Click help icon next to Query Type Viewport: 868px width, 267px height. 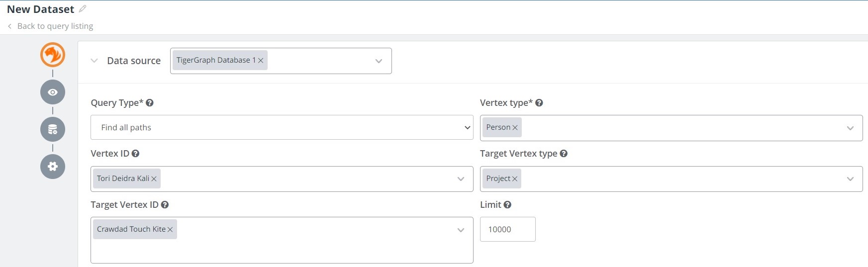[x=150, y=103]
